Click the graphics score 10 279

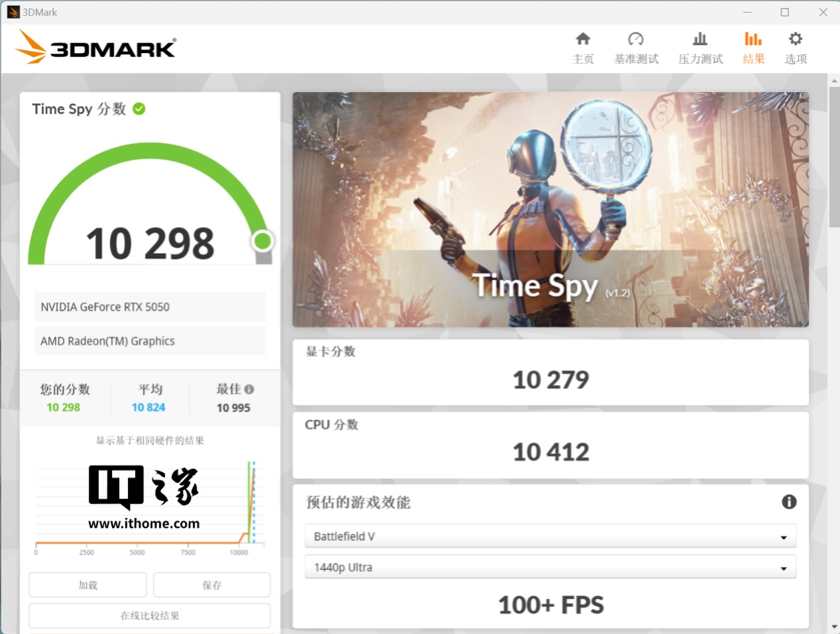coord(551,380)
